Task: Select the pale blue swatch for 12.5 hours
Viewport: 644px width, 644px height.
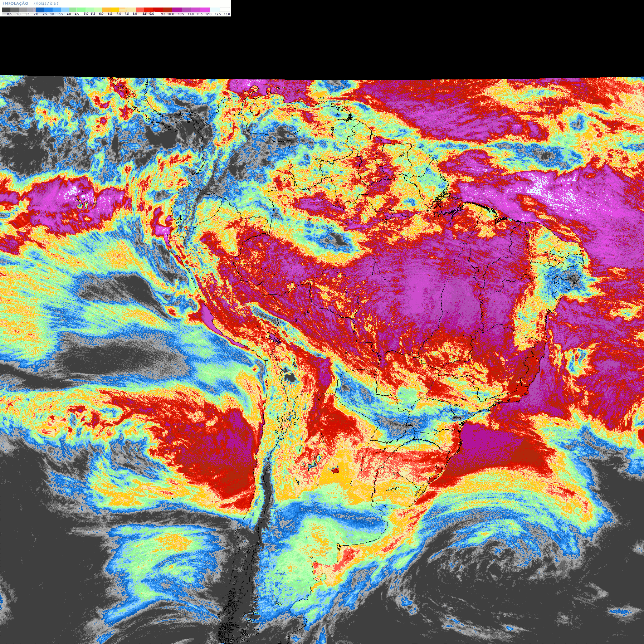Action: [x=215, y=10]
